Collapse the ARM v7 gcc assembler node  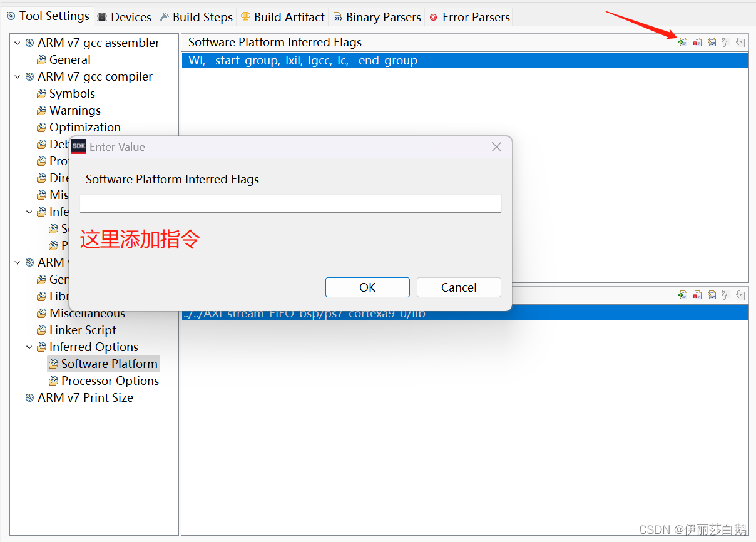pyautogui.click(x=17, y=43)
